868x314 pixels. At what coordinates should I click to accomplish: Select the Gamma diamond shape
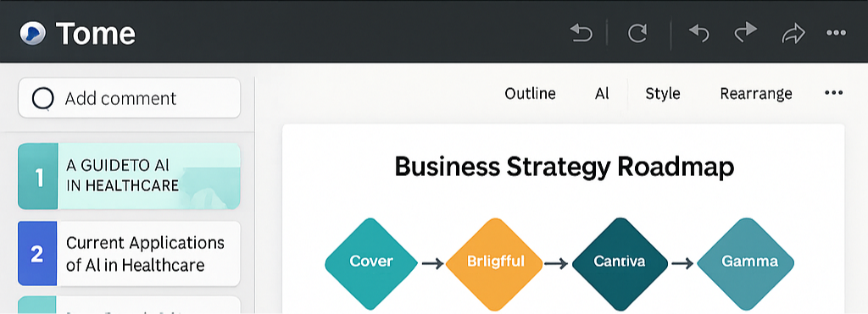pyautogui.click(x=745, y=263)
